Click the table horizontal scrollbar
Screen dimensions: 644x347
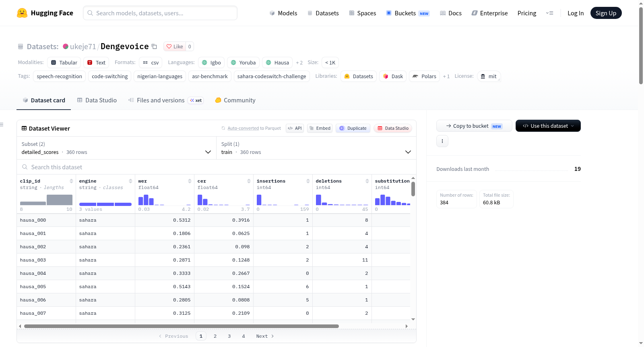pyautogui.click(x=182, y=326)
